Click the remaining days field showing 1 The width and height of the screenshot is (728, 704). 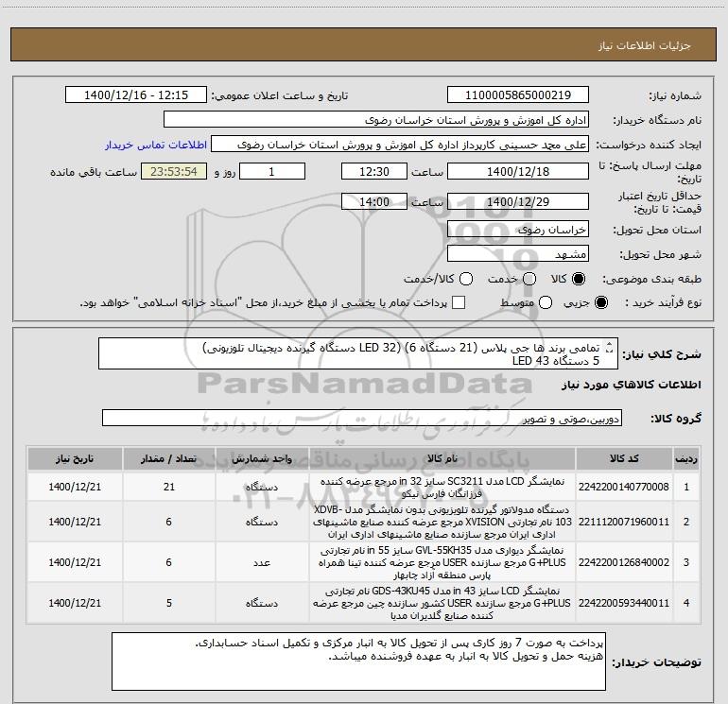pos(272,171)
